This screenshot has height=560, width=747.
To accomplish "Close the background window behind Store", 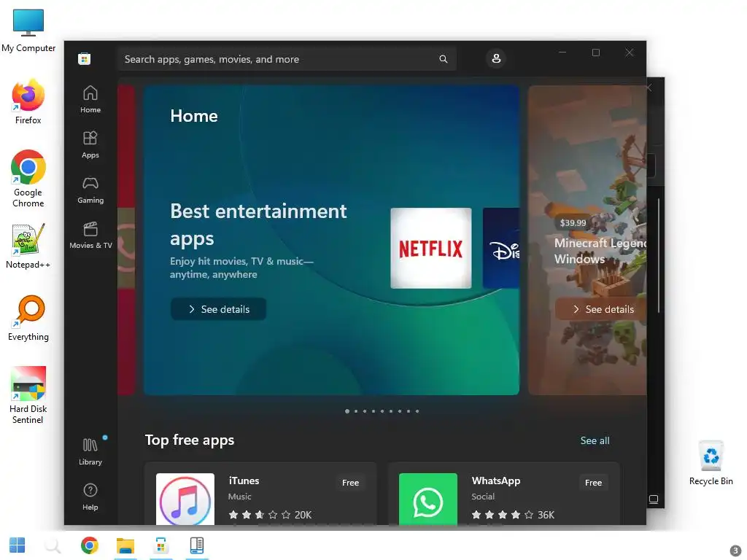I will (649, 87).
